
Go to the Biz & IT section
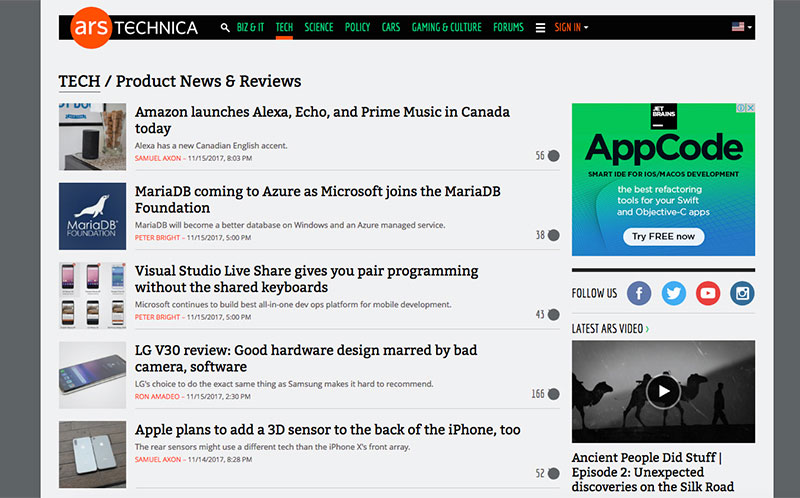tap(250, 28)
